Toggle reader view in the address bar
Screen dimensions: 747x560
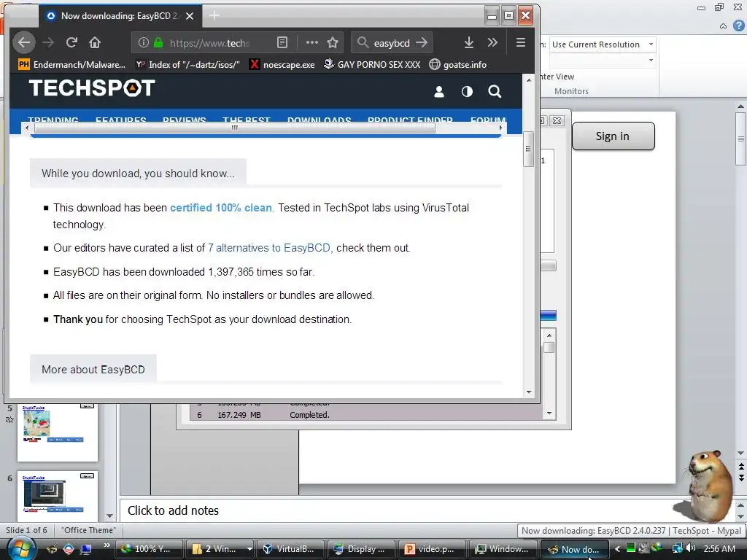(282, 43)
